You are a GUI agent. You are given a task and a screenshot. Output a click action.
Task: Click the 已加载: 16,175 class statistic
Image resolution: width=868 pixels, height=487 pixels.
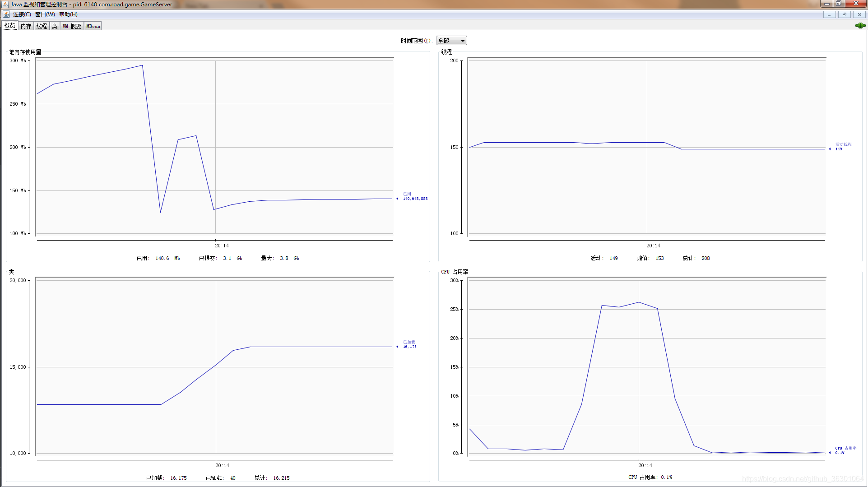167,478
